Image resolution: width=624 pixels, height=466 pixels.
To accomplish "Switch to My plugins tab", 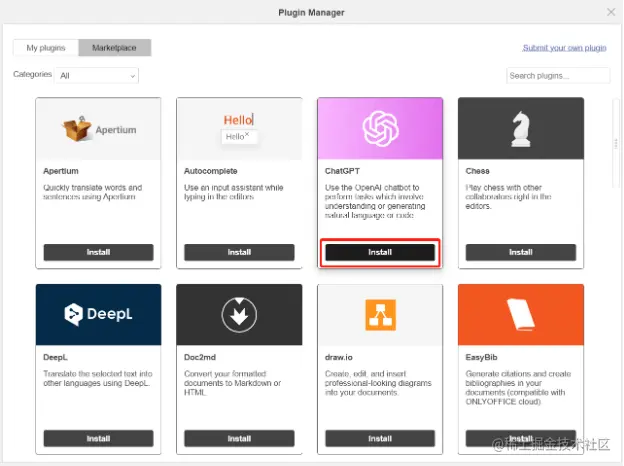I will click(46, 48).
